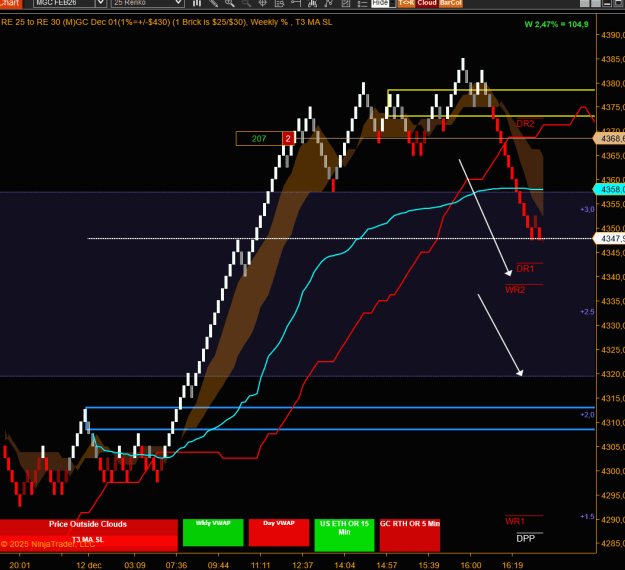Click the 4320,0 price scale label
Image resolution: width=625 pixels, height=570 pixels.
click(x=613, y=374)
